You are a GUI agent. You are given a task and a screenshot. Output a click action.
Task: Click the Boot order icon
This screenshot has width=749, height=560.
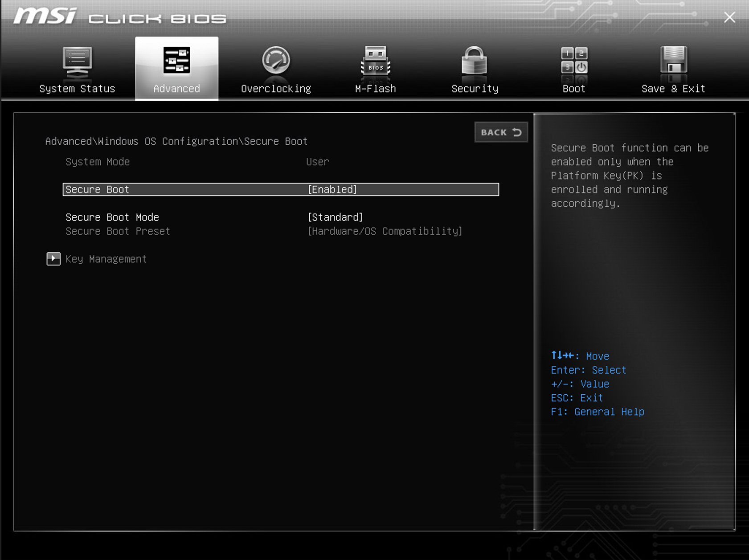pyautogui.click(x=574, y=61)
